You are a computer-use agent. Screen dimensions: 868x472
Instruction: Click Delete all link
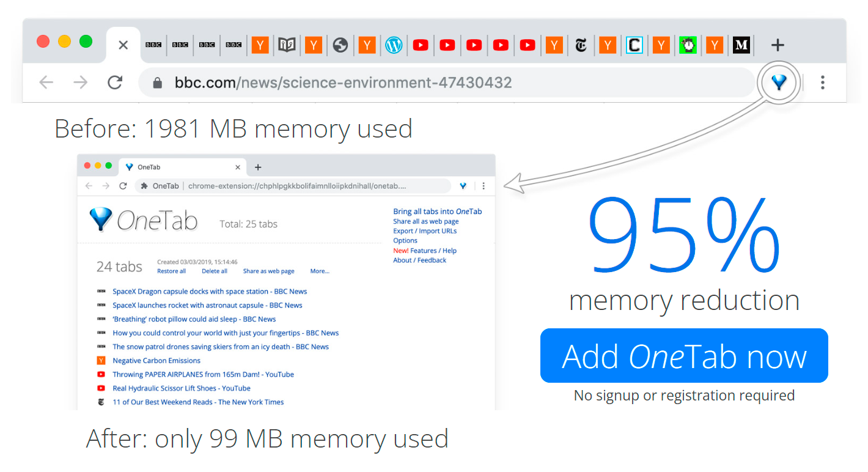coord(215,271)
